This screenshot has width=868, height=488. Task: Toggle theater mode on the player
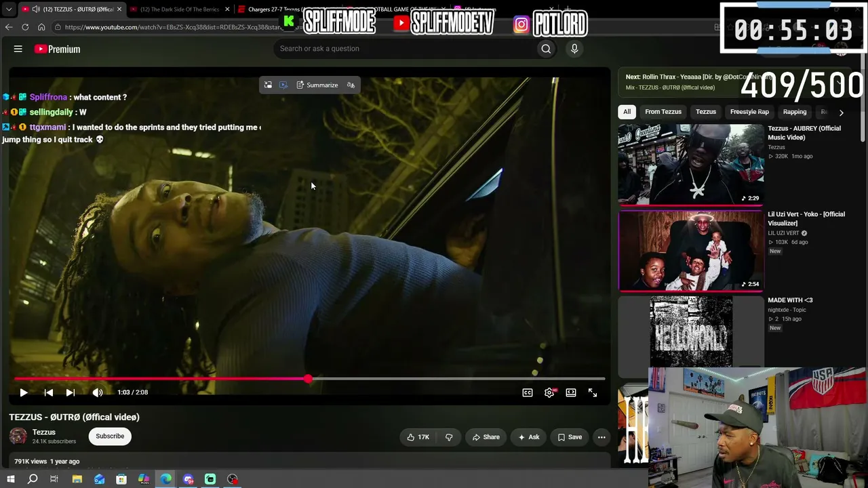pos(571,392)
